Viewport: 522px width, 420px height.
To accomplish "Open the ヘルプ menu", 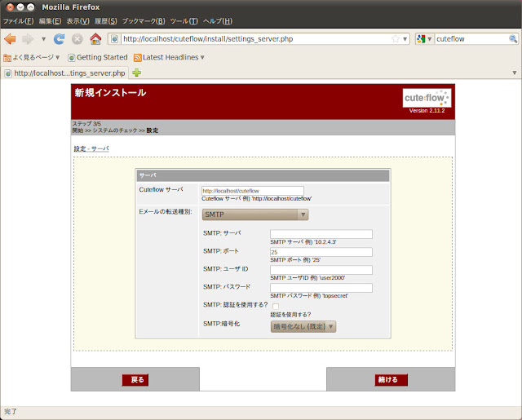I will pos(218,21).
